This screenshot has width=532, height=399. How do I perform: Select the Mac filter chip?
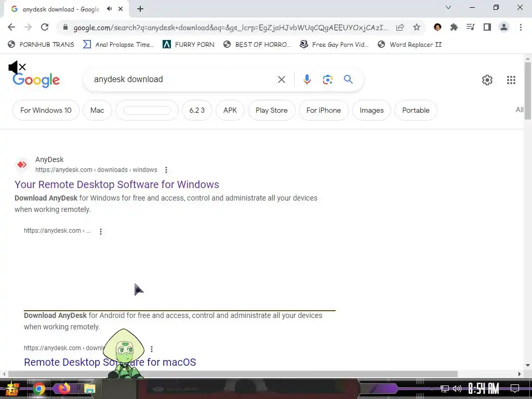click(97, 110)
